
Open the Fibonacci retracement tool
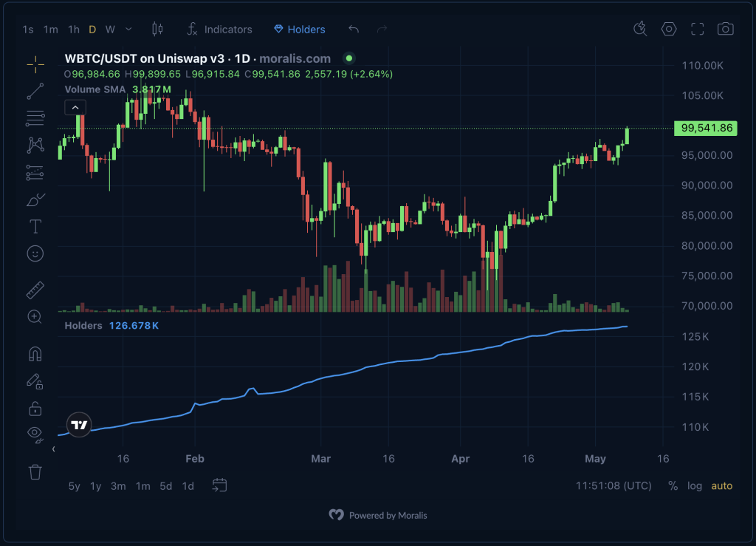35,118
